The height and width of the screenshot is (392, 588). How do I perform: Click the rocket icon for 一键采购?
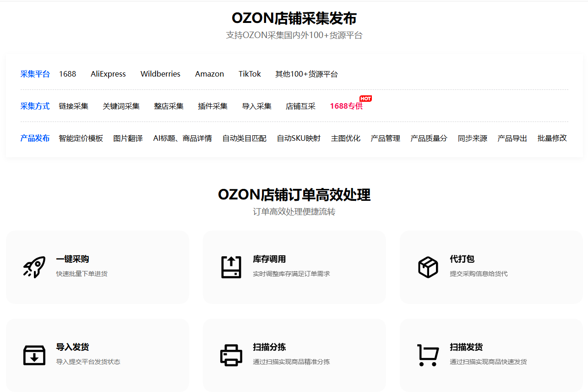pyautogui.click(x=34, y=267)
